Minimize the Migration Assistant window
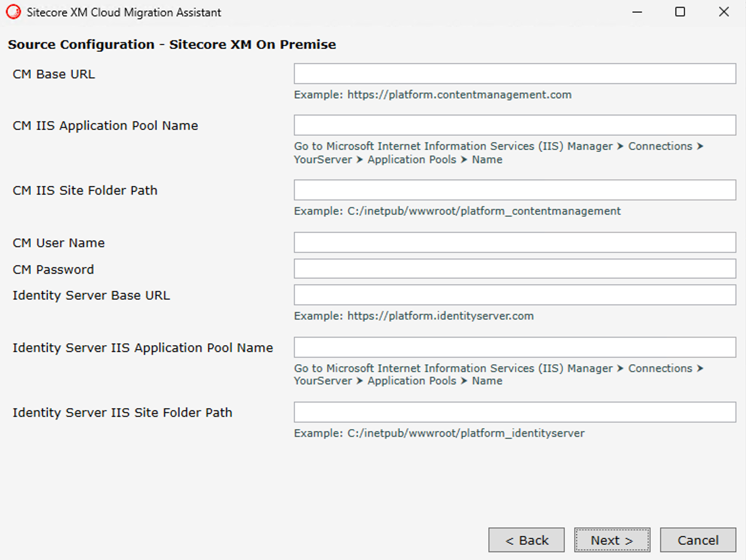The height and width of the screenshot is (560, 746). pos(637,12)
